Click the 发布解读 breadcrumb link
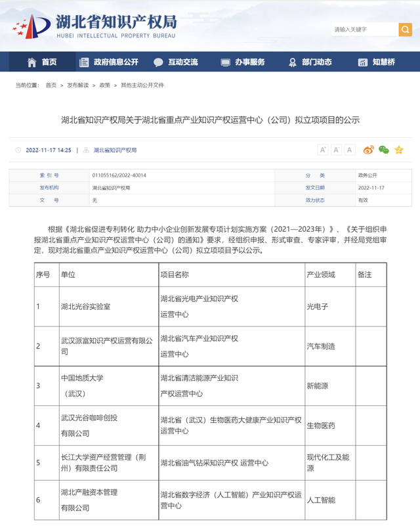The image size is (420, 526). 77,85
